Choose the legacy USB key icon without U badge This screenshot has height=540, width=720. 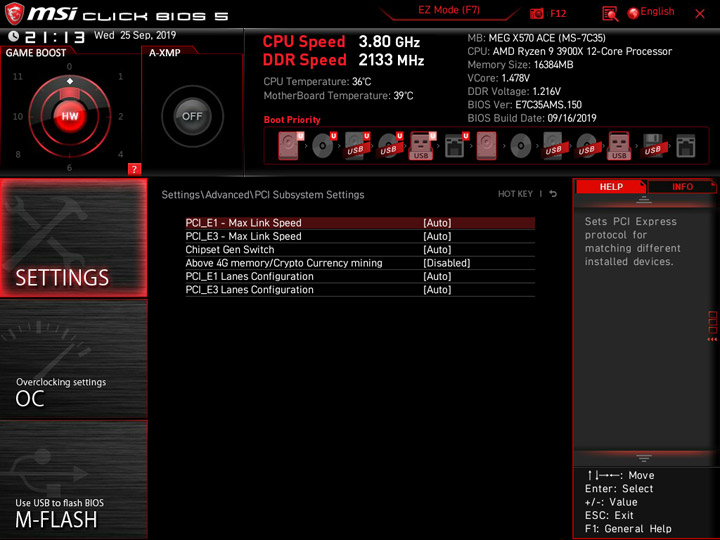(x=619, y=146)
